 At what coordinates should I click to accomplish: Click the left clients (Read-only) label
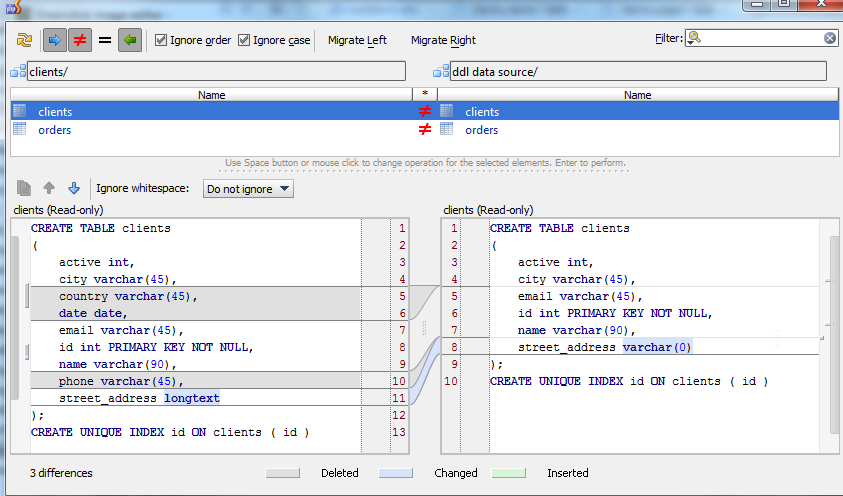[x=58, y=210]
